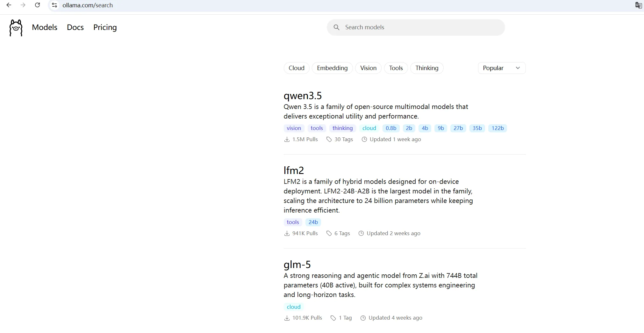Click the Search models input field
This screenshot has width=644, height=333.
point(420,27)
